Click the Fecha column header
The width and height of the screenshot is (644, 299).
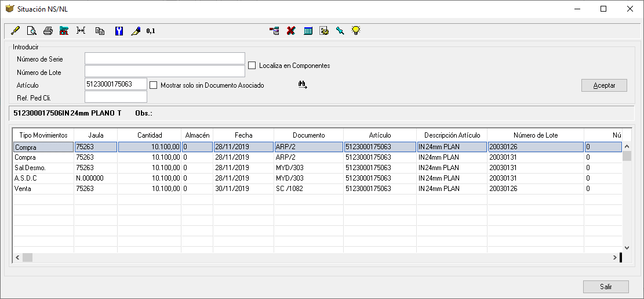tap(243, 135)
